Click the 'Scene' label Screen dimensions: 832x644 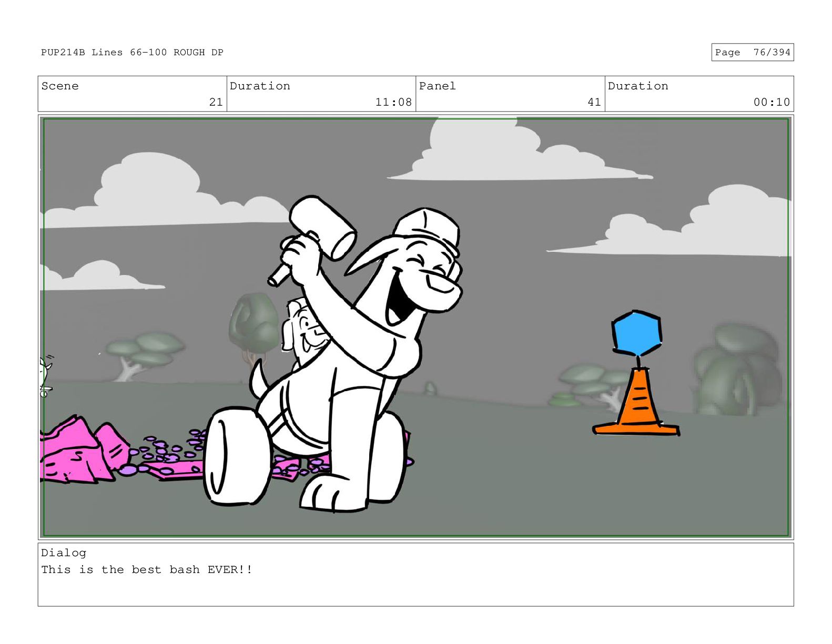[60, 86]
